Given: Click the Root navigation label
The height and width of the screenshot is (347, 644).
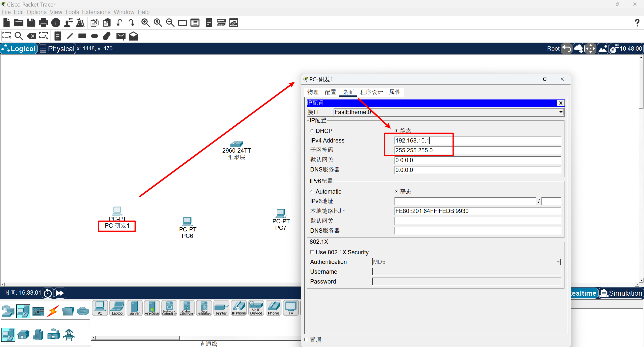Looking at the screenshot, I should click(x=553, y=49).
